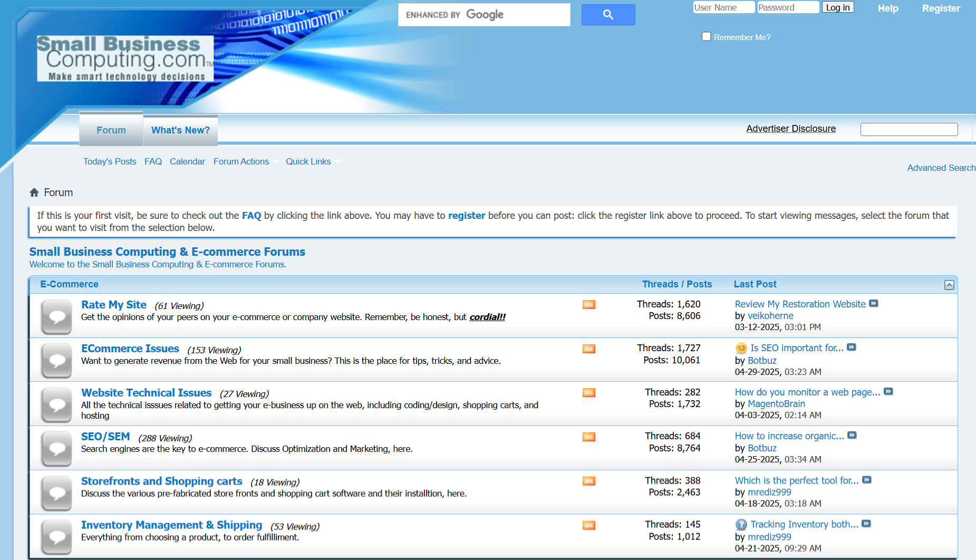Open the Rate My Site forum
This screenshot has height=560, width=976.
[114, 305]
